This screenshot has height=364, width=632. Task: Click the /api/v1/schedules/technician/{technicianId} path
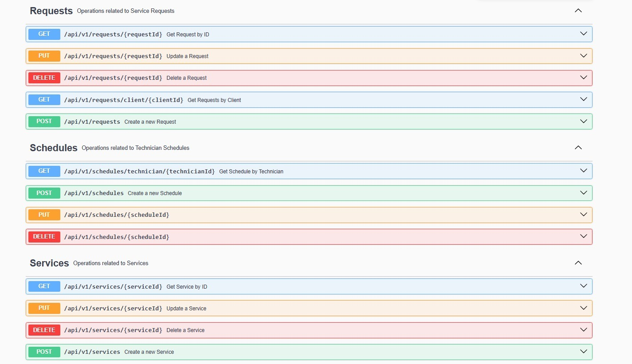140,171
